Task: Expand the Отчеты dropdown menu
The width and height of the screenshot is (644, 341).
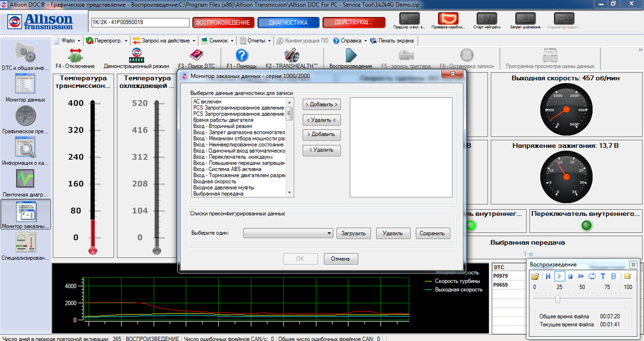Action: (256, 41)
